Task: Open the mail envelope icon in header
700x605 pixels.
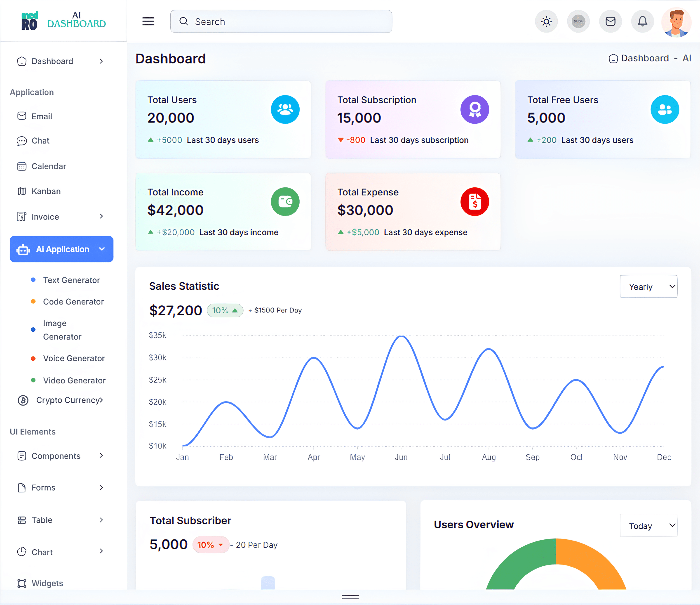Action: (610, 22)
